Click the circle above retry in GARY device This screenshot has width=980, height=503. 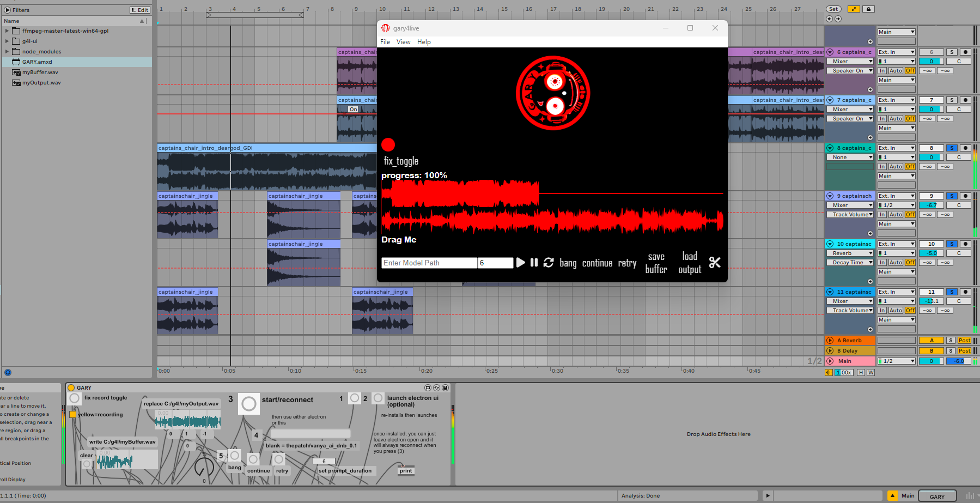(279, 459)
